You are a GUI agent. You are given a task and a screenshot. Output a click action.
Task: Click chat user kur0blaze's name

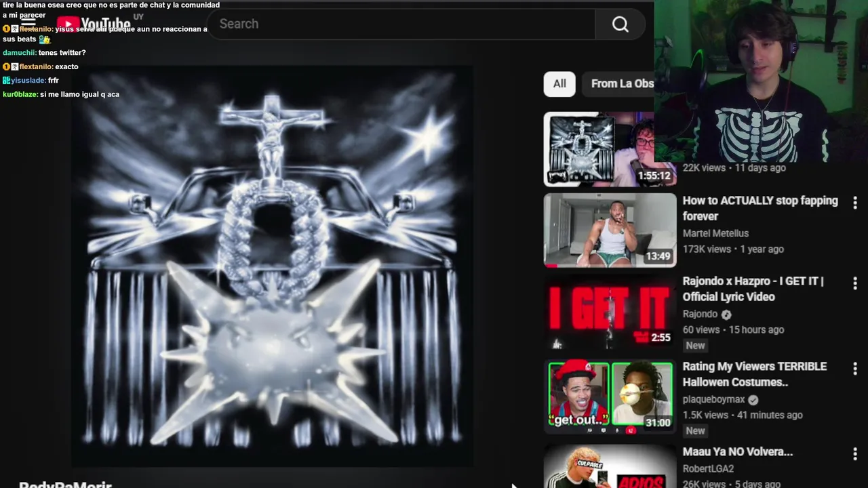pos(20,94)
